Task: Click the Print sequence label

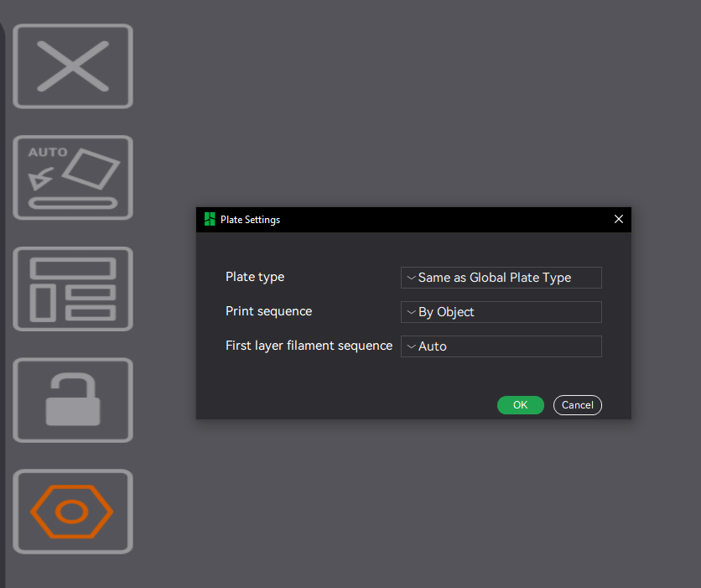Action: (268, 311)
